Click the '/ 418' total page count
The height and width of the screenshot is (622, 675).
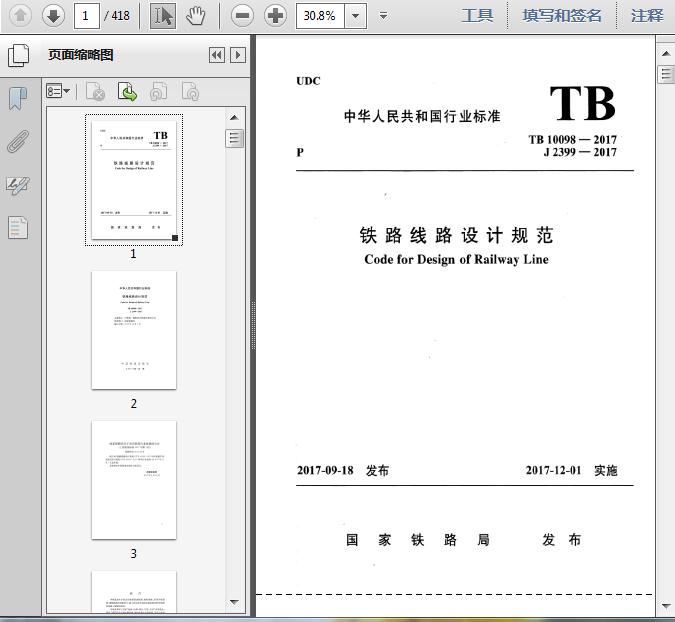click(x=117, y=16)
